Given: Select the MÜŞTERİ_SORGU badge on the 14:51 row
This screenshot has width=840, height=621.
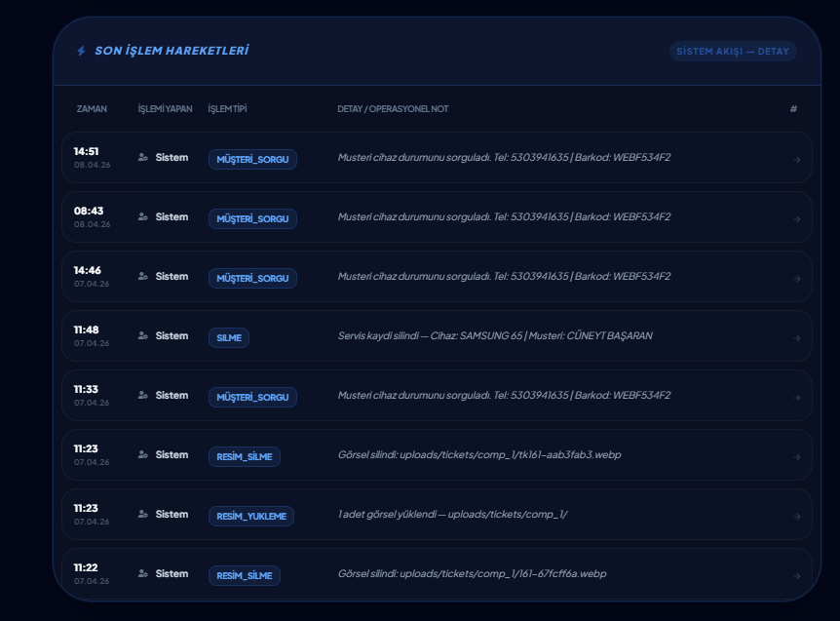Looking at the screenshot, I should tap(252, 159).
